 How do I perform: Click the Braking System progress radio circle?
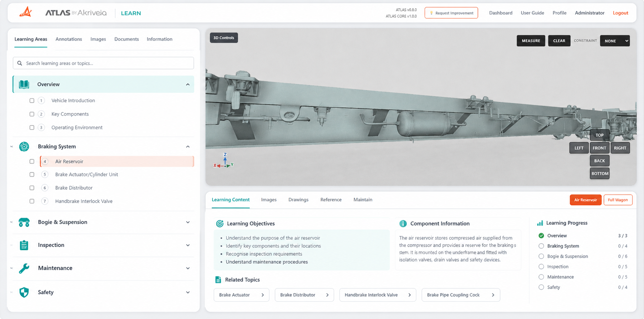coord(541,246)
